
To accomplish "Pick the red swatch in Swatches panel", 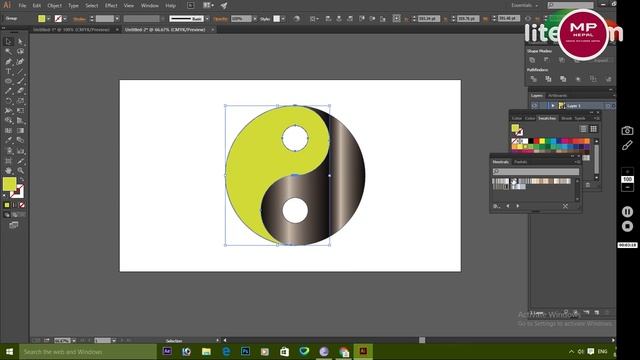I will (x=536, y=141).
